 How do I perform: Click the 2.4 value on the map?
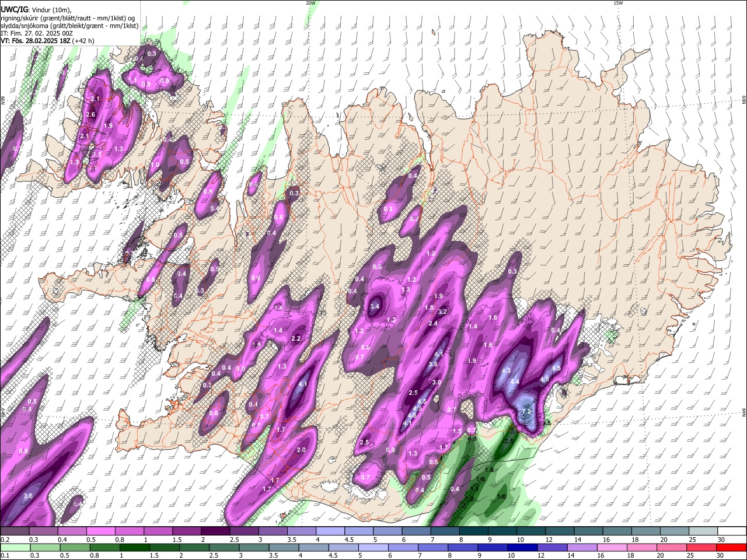[x=433, y=323]
